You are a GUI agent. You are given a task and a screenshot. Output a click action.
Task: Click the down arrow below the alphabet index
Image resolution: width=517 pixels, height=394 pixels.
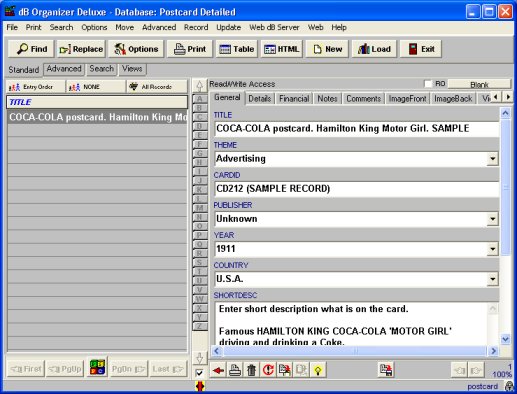tap(199, 358)
